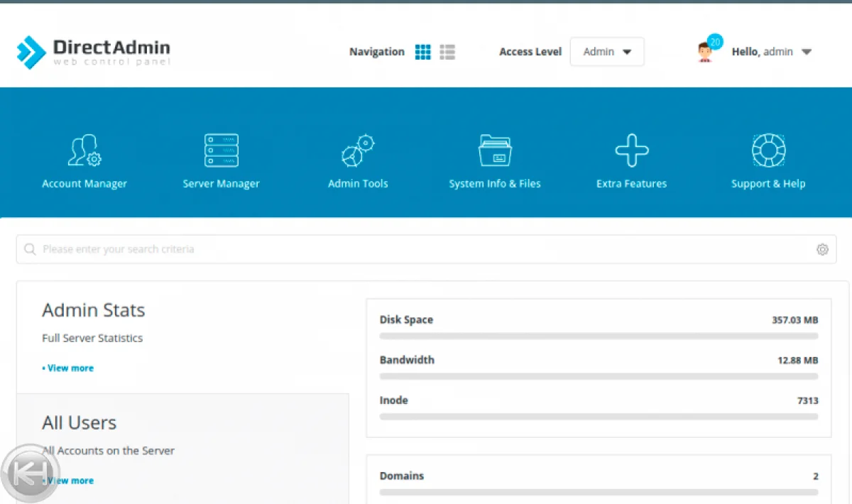Open the Access Level Admin dropdown

pos(606,52)
